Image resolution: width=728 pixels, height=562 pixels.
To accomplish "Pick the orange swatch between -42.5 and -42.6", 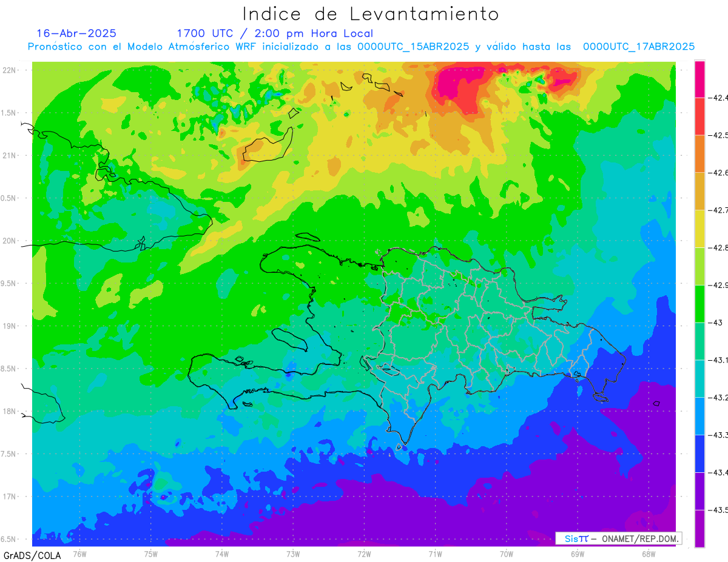I will pos(699,154).
